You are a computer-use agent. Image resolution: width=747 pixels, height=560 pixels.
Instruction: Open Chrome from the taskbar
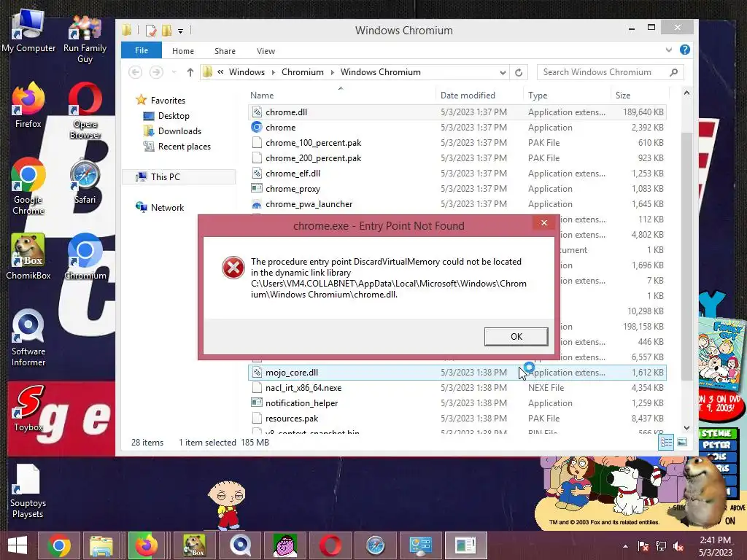click(59, 545)
